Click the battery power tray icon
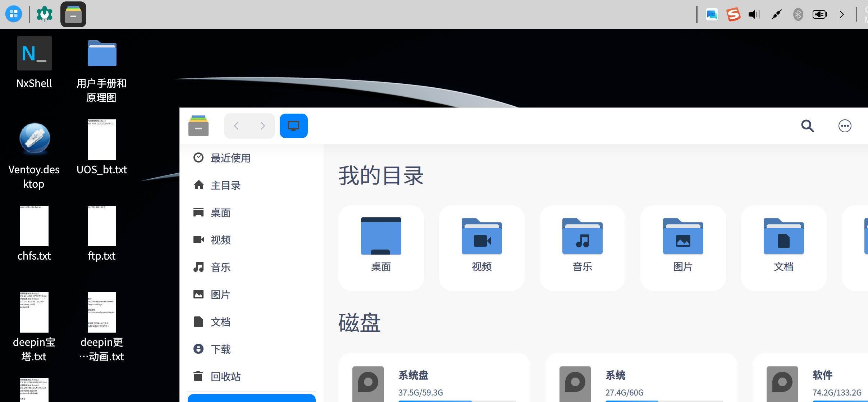The image size is (868, 402). point(819,14)
